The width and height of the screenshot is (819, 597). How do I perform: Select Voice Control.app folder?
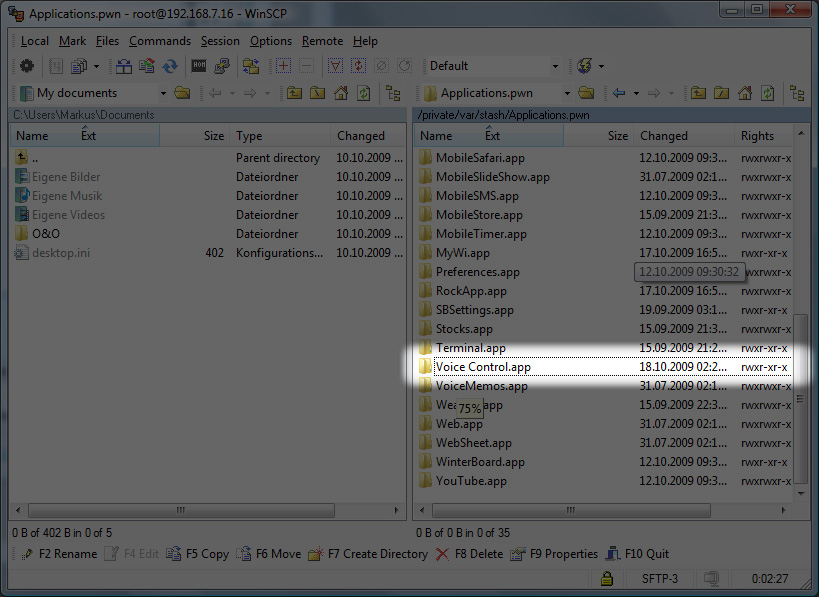[604, 367]
